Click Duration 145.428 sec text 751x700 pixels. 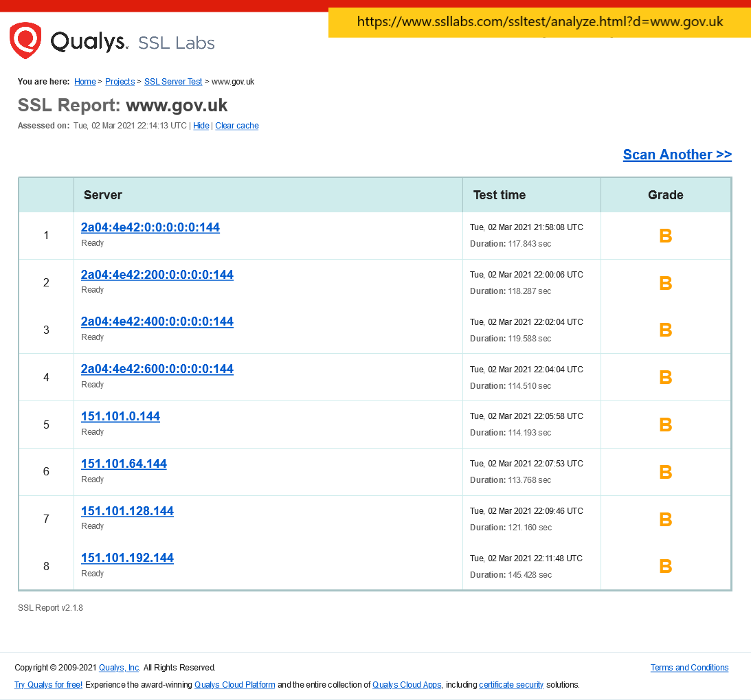pyautogui.click(x=511, y=574)
